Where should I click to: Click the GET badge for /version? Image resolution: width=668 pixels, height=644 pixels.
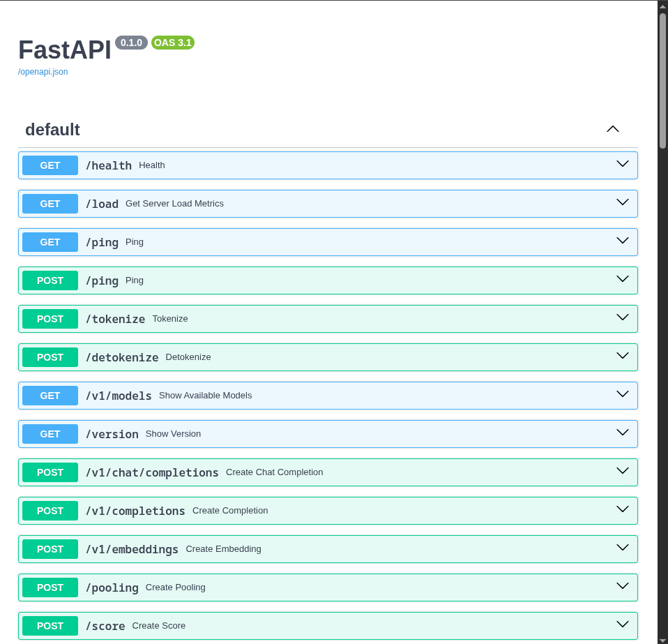tap(50, 434)
